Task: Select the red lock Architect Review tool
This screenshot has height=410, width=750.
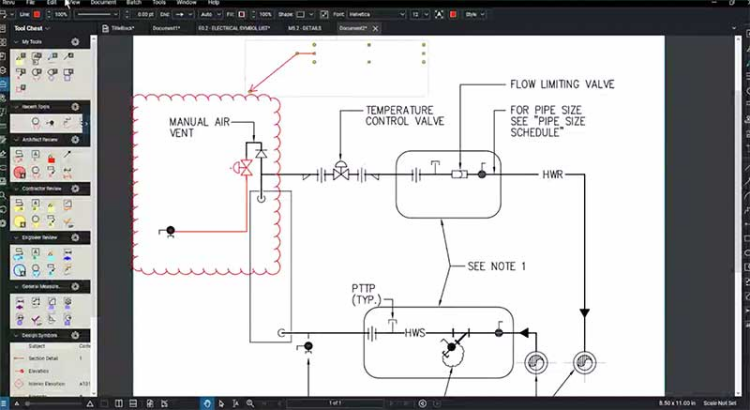Action: click(x=51, y=156)
